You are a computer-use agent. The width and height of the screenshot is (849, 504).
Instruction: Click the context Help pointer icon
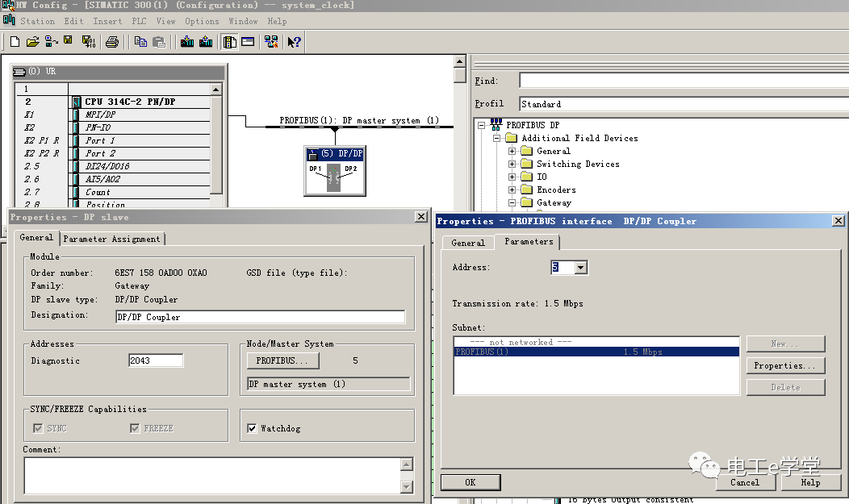pos(294,42)
